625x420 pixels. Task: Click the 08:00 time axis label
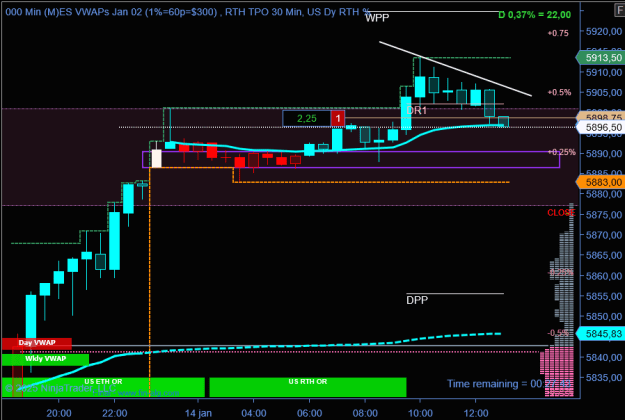pos(365,413)
